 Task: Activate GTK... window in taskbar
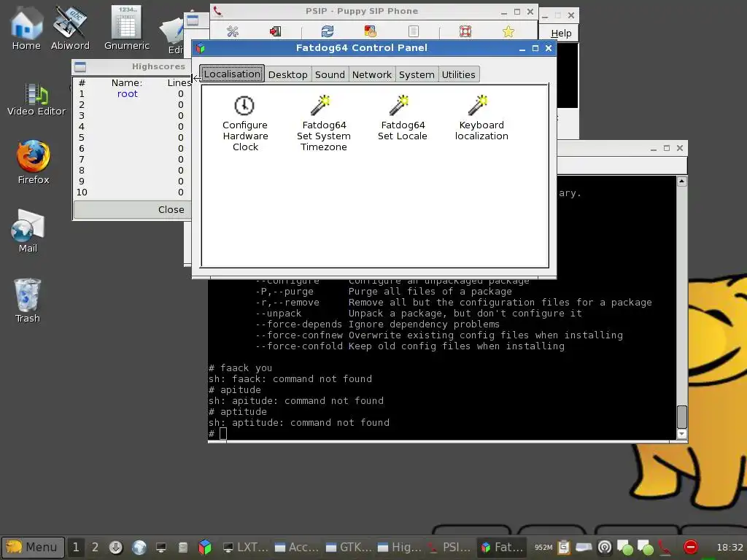point(349,547)
